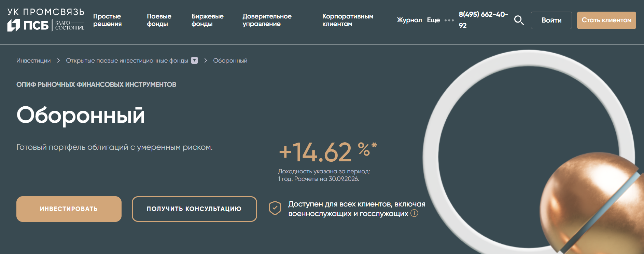Open the 'Паевые фонды' menu
The height and width of the screenshot is (254, 644).
[159, 20]
